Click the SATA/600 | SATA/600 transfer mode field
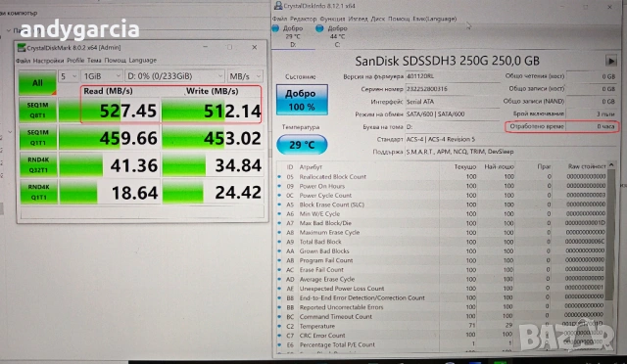The image size is (627, 364). coord(453,114)
